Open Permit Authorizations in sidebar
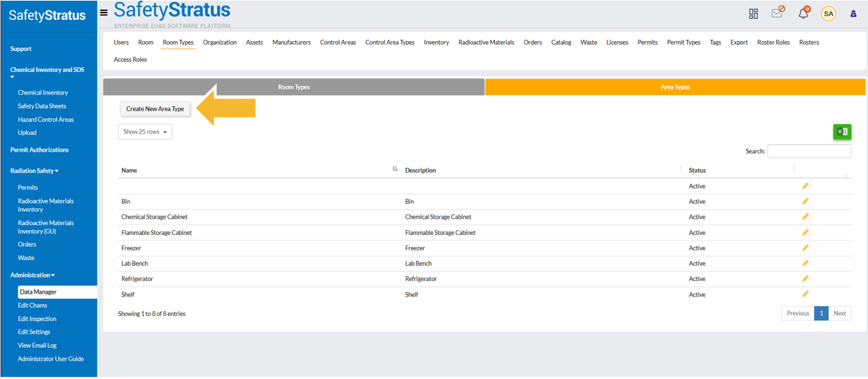 [x=39, y=150]
